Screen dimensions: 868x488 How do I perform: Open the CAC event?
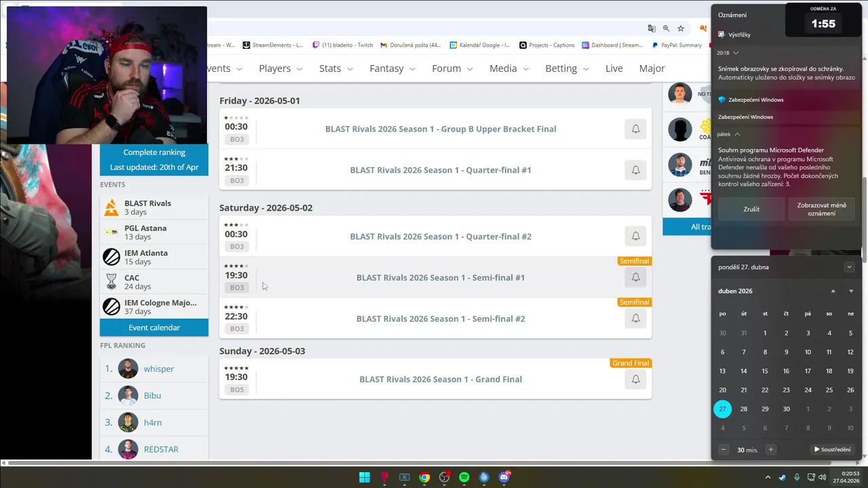pyautogui.click(x=154, y=282)
